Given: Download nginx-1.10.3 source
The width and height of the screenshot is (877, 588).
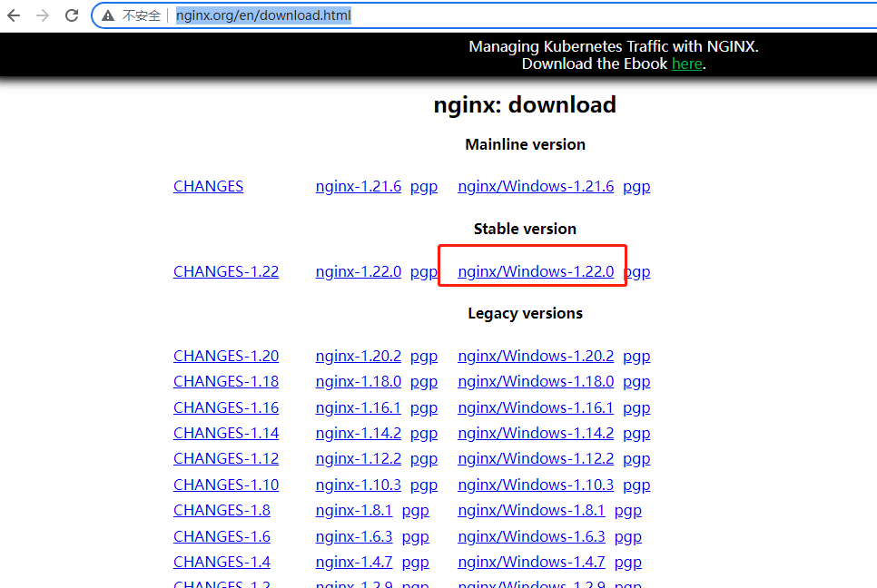Looking at the screenshot, I should (358, 485).
